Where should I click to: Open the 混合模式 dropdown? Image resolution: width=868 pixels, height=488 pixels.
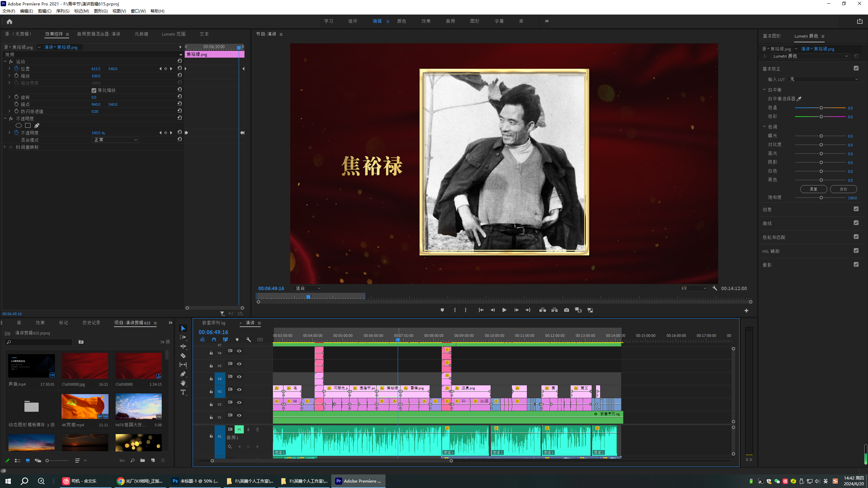tap(115, 140)
